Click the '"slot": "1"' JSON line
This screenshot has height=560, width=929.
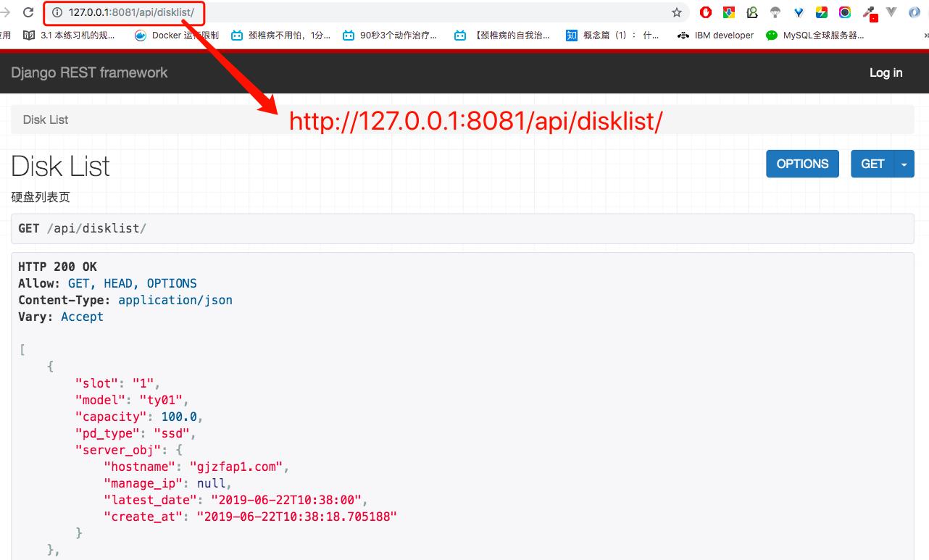click(117, 383)
